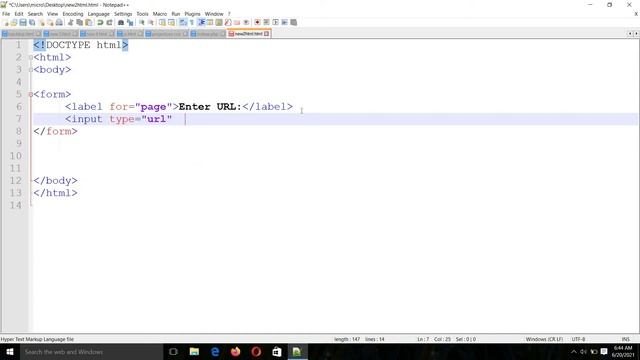Viewport: 640px width, 360px height.
Task: Open the View menu
Action: pos(52,14)
